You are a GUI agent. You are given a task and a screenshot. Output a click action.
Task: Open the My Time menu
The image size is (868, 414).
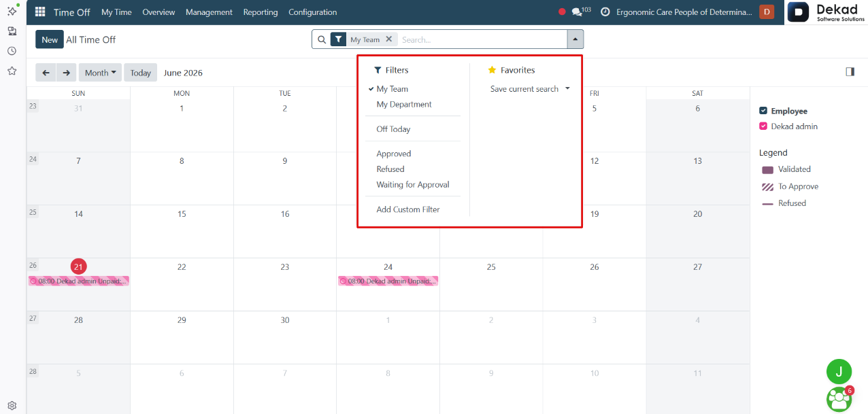tap(116, 12)
